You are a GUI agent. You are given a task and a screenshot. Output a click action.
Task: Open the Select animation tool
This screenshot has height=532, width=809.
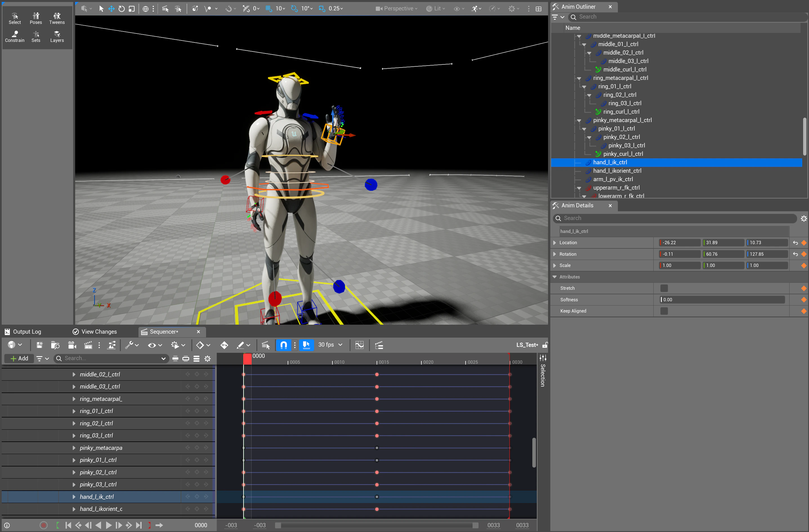15,18
